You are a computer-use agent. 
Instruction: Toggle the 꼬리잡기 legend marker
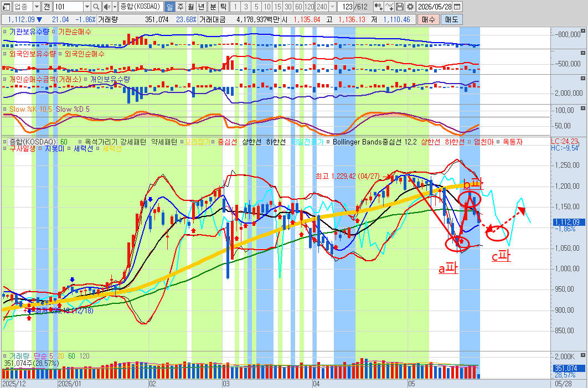point(182,142)
